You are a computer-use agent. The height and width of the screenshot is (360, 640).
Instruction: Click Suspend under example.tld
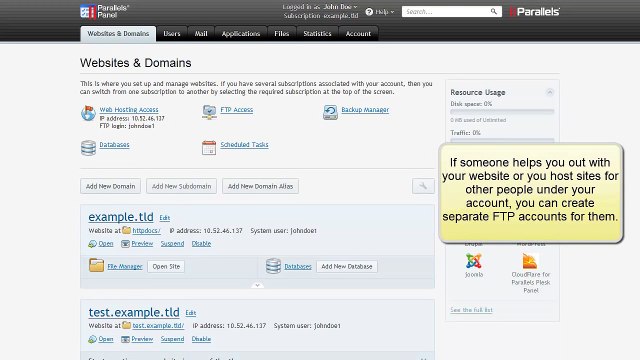[x=172, y=244]
